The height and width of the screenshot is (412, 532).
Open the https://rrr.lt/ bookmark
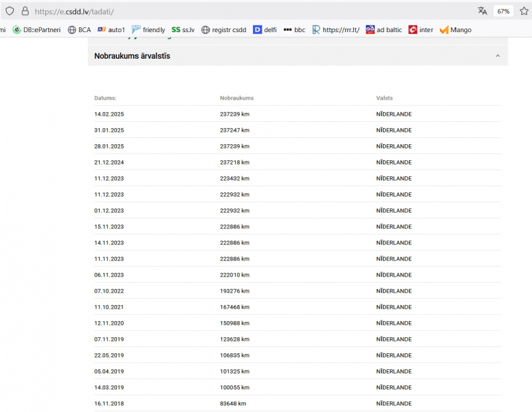pos(336,30)
